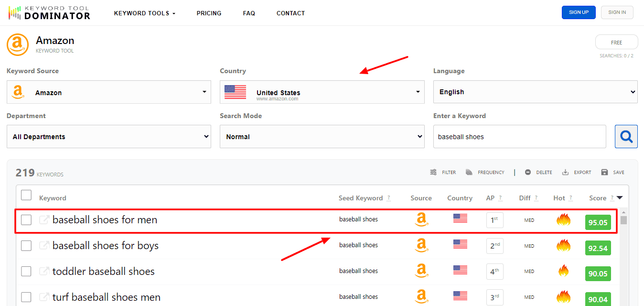Click the Delete icon in results toolbar
This screenshot has height=306, width=644.
[x=528, y=172]
